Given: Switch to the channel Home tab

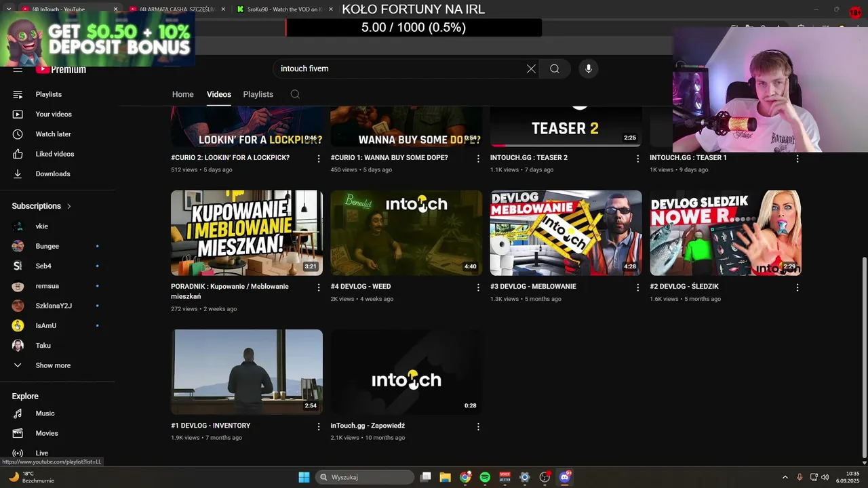Looking at the screenshot, I should (182, 94).
